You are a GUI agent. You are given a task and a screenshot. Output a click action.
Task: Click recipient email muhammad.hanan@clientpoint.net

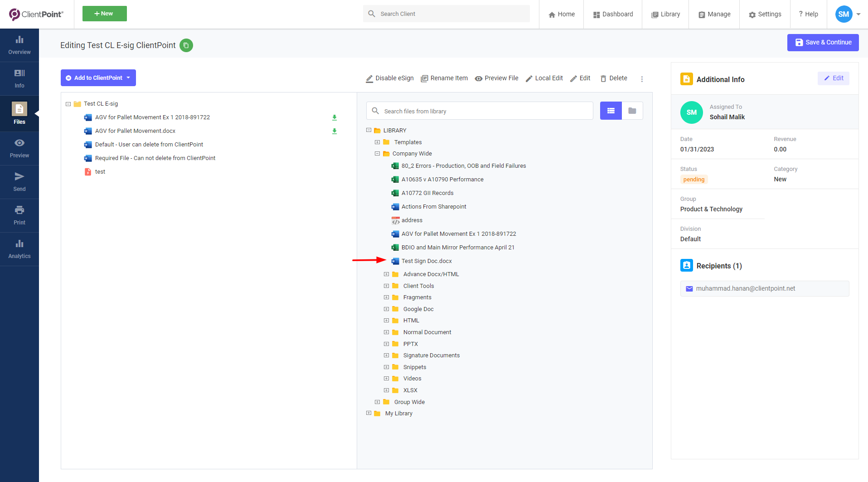click(x=764, y=288)
